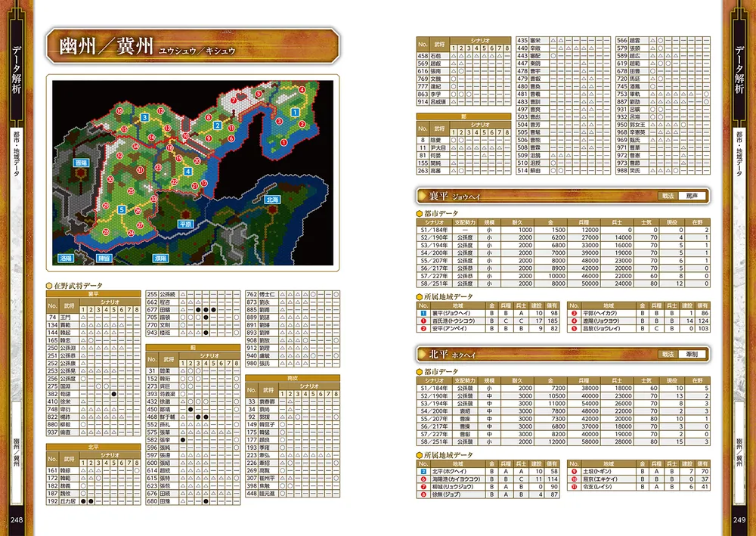Click the 襄平 ジョウヘイ section heading

[x=454, y=196]
